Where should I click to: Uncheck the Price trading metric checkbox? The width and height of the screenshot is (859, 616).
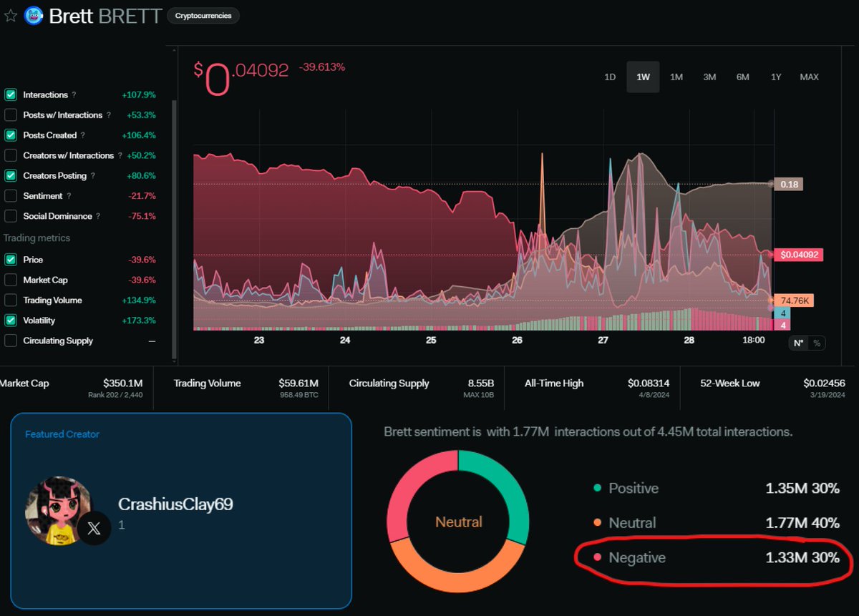11,260
